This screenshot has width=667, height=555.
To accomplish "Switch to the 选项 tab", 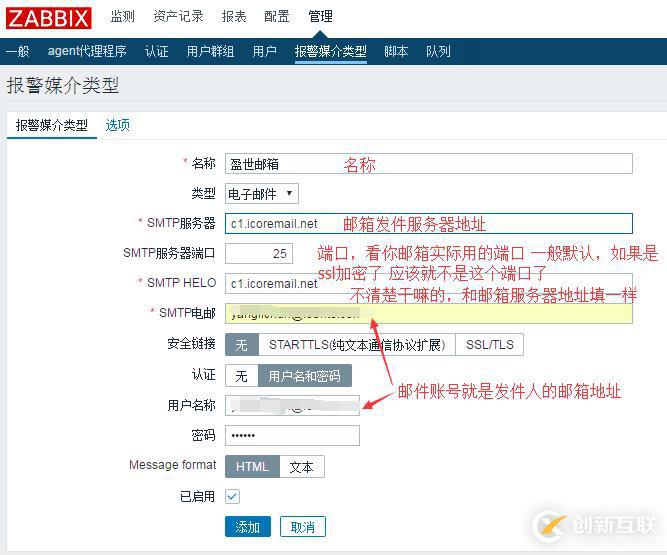I will click(117, 125).
